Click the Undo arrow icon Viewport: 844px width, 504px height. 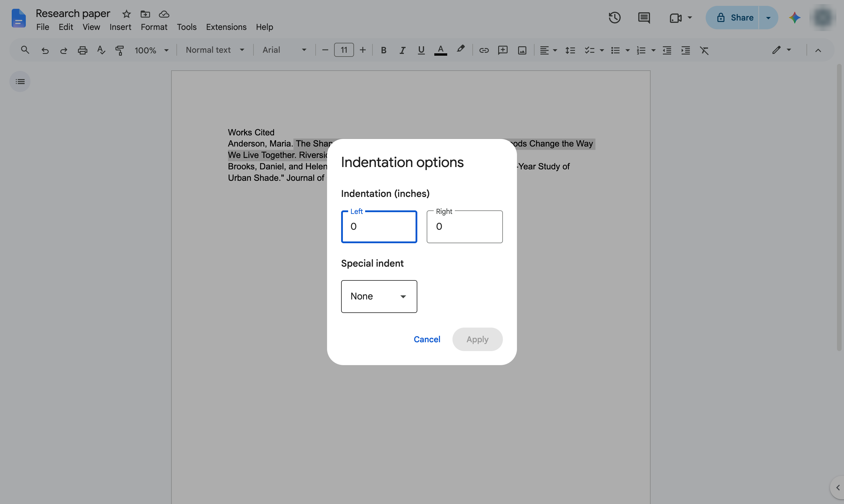[x=45, y=50]
